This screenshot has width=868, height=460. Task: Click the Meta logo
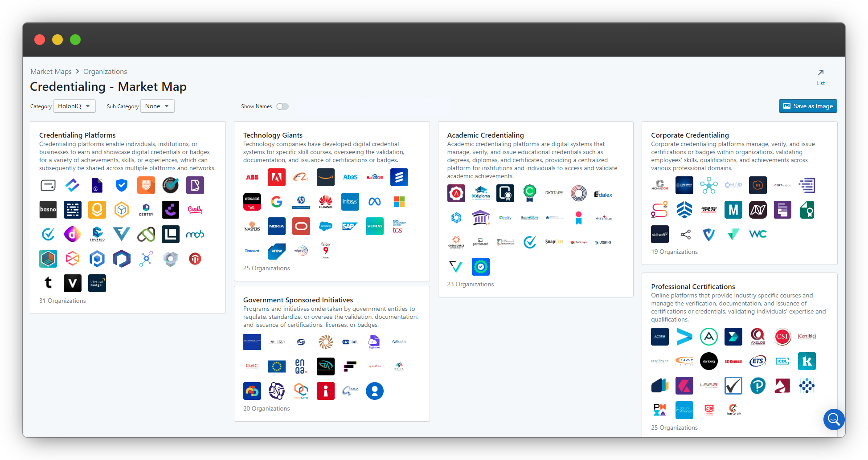[x=375, y=202]
